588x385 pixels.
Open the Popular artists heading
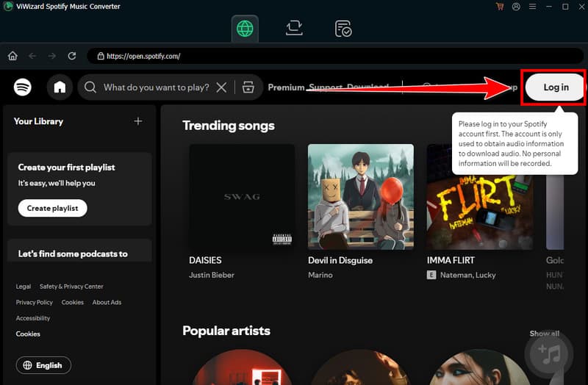tap(226, 331)
